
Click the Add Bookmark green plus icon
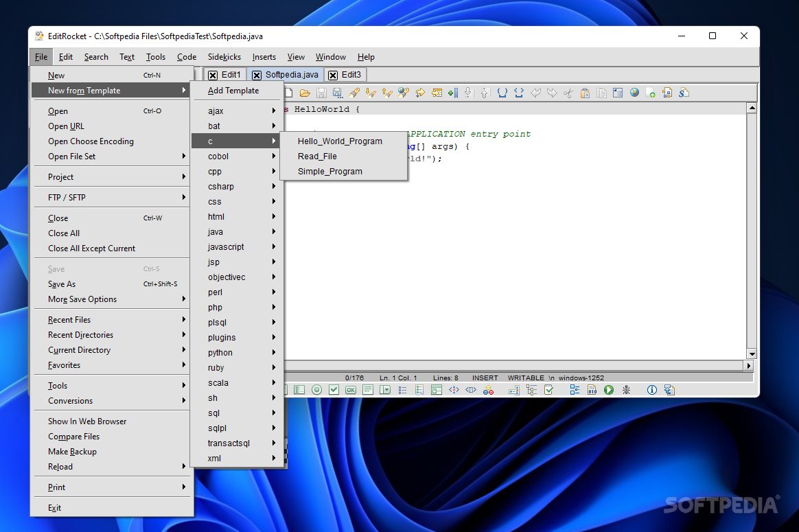coord(452,93)
